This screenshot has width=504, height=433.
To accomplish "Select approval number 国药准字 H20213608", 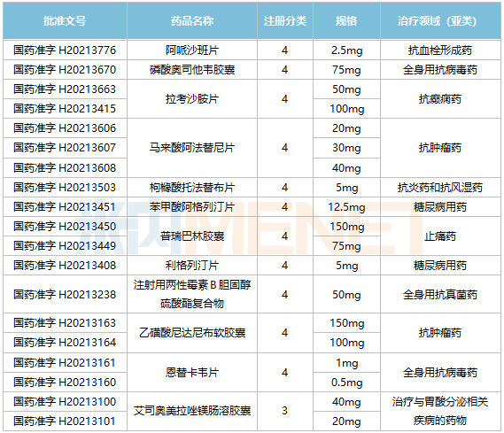I will point(65,168).
